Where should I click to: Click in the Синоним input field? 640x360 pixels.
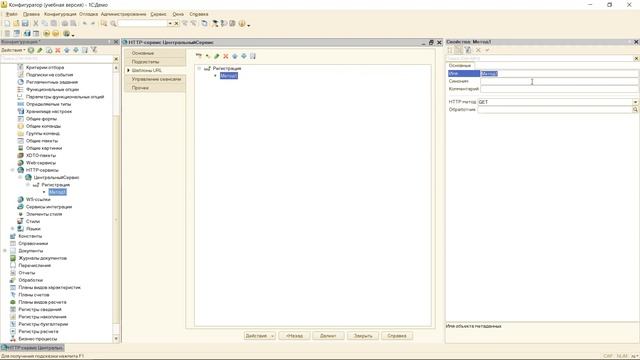(x=559, y=81)
